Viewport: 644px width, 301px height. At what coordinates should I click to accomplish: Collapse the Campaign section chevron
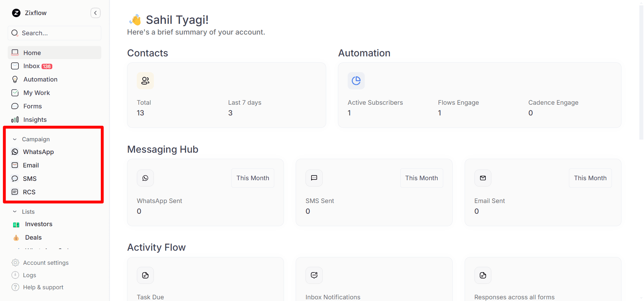coord(15,139)
